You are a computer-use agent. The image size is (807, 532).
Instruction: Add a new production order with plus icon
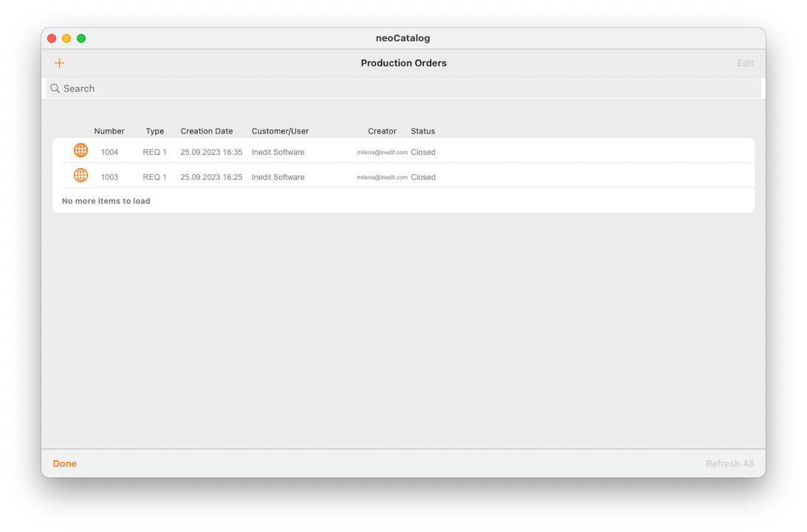click(x=59, y=63)
